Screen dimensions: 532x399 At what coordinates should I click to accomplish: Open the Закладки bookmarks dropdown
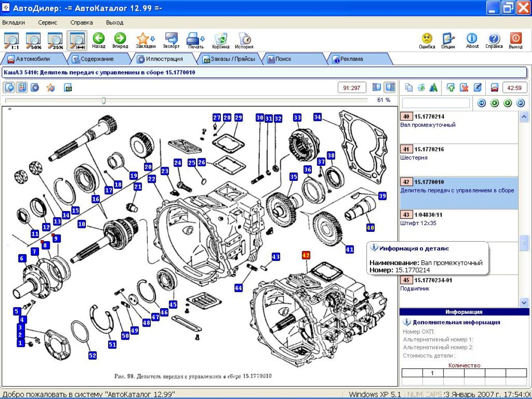(145, 40)
